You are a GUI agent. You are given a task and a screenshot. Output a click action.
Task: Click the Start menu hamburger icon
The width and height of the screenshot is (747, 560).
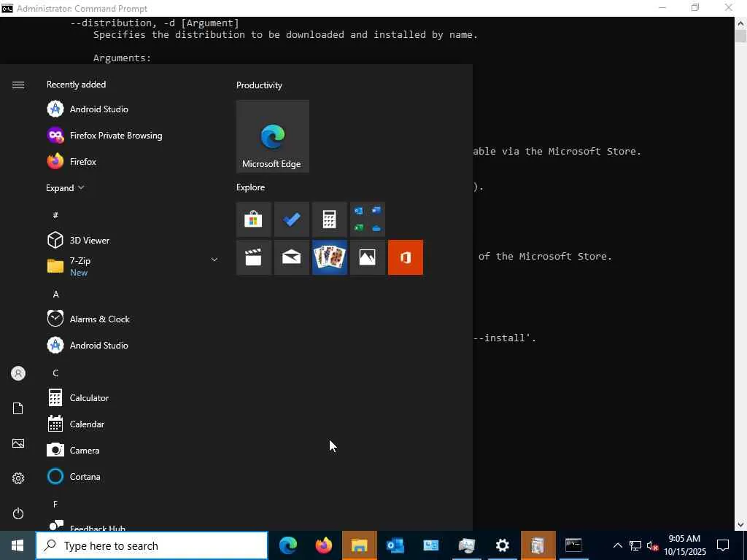pos(18,85)
